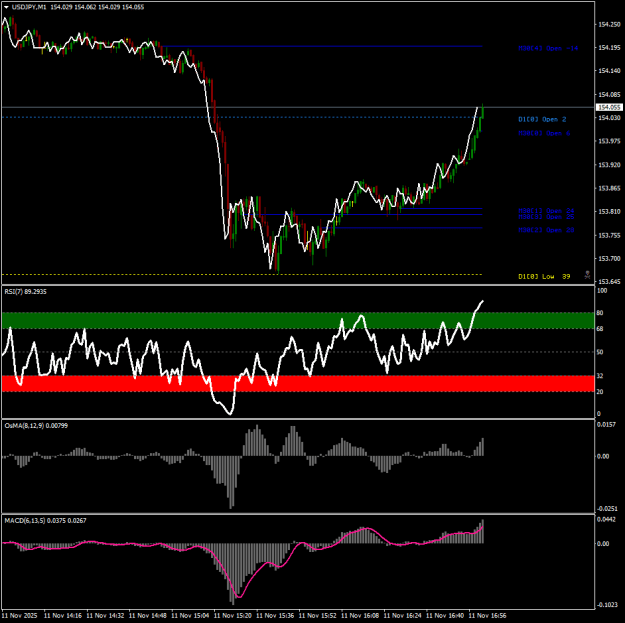Click the RSI level 32 scale value
Image resolution: width=625 pixels, height=623 pixels.
pyautogui.click(x=600, y=376)
